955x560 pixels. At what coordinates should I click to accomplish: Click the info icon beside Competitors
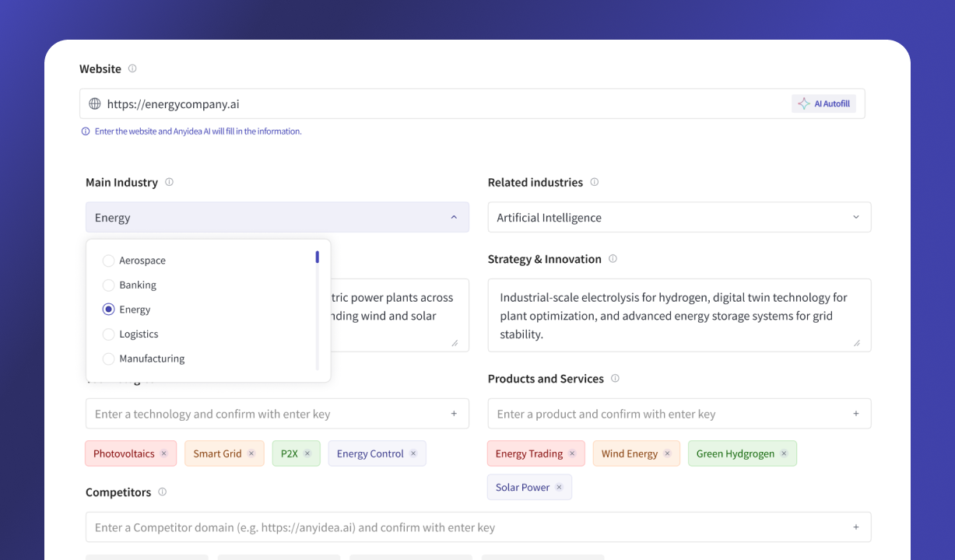pos(162,492)
